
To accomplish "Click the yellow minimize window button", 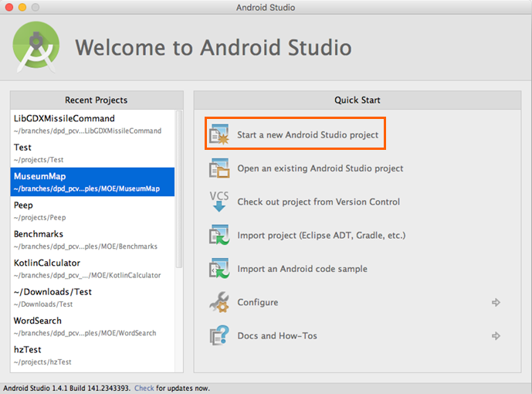I will [22, 7].
